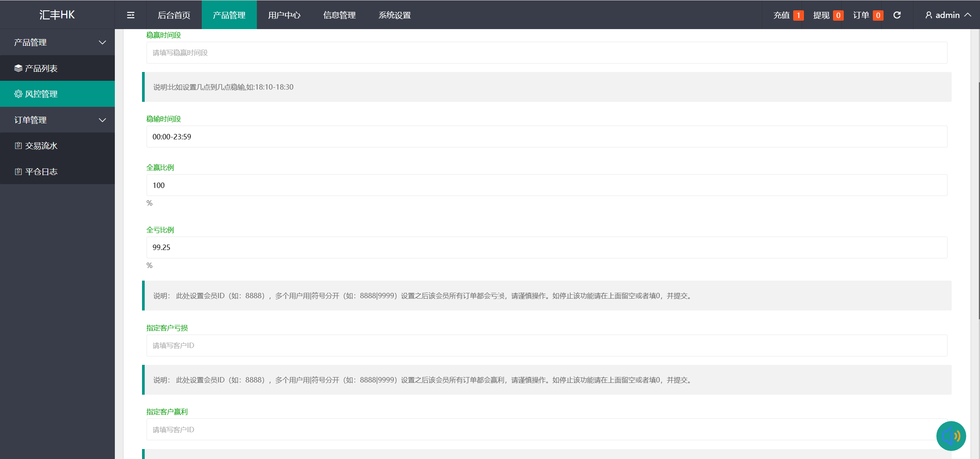The width and height of the screenshot is (980, 459).
Task: Click the refresh icon in top bar
Action: coord(897,15)
